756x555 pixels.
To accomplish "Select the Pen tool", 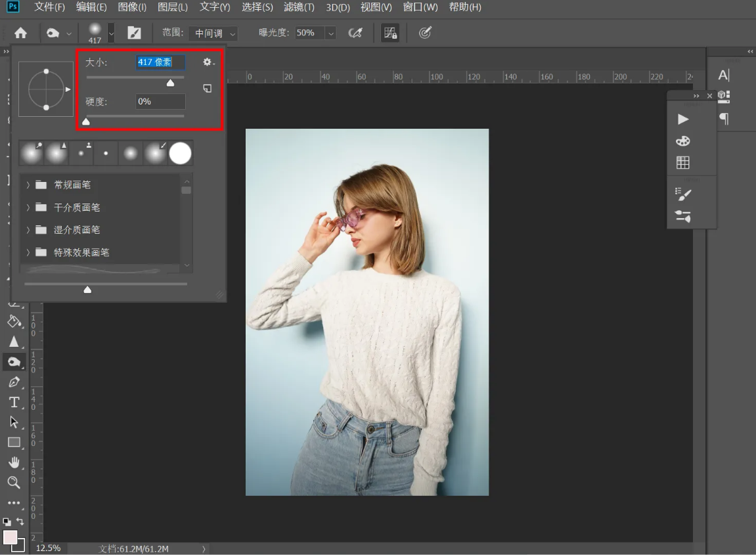I will (14, 382).
